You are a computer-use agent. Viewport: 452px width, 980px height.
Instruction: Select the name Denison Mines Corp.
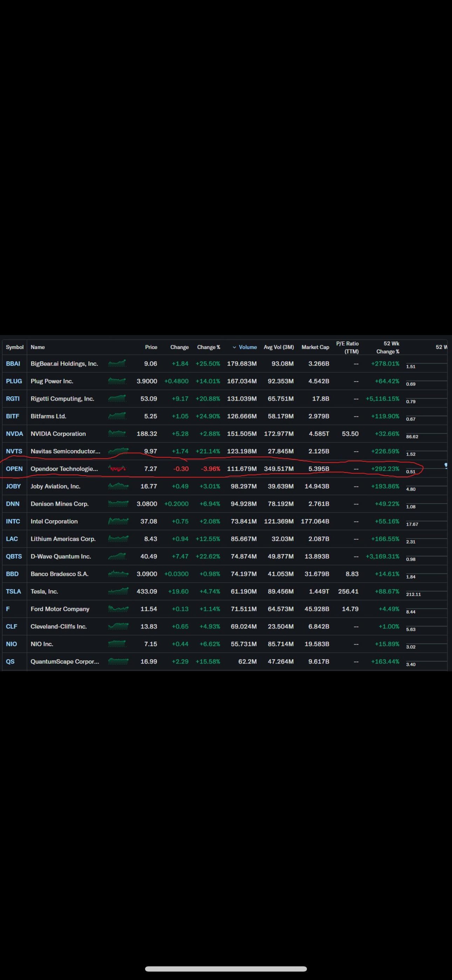pos(60,504)
